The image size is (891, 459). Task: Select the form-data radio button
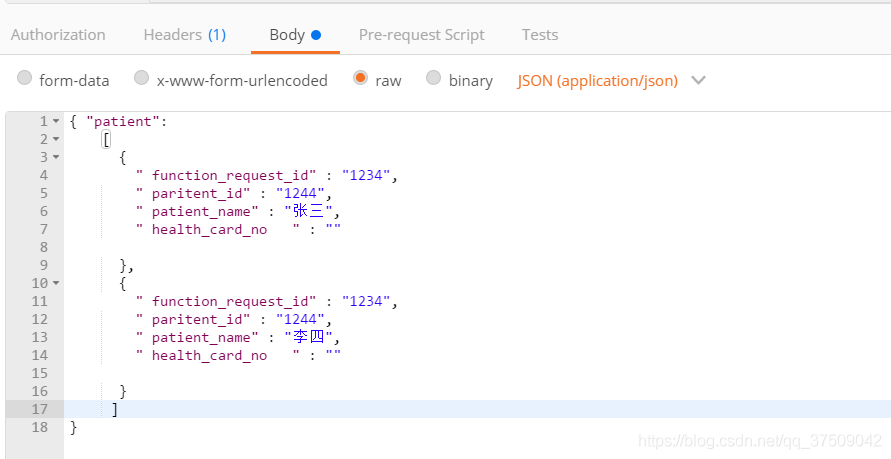click(x=24, y=77)
